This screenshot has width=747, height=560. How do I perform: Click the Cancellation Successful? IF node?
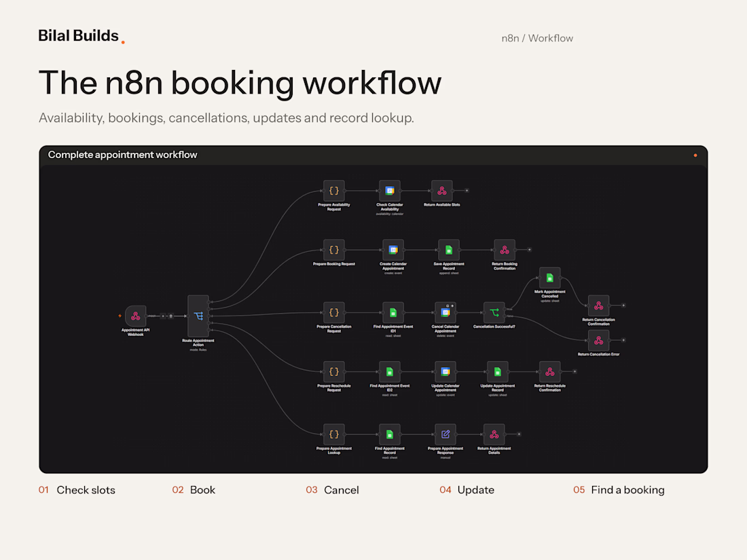click(494, 312)
